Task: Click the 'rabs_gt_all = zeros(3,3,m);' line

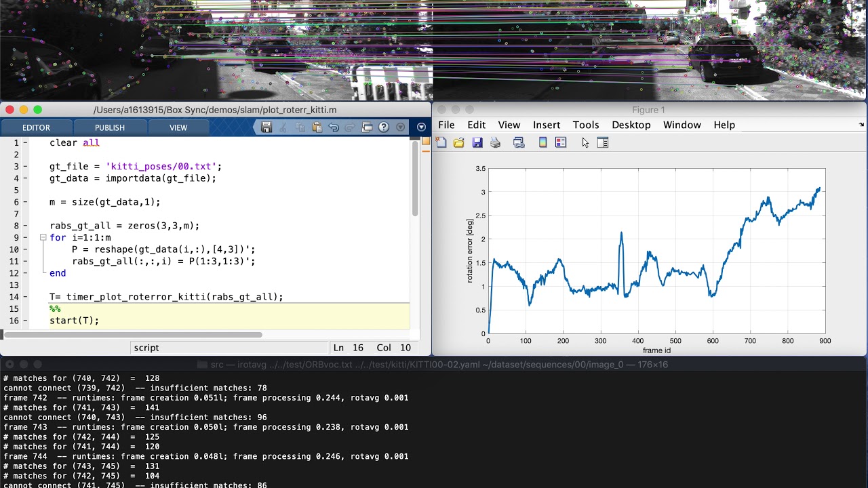Action: point(125,226)
